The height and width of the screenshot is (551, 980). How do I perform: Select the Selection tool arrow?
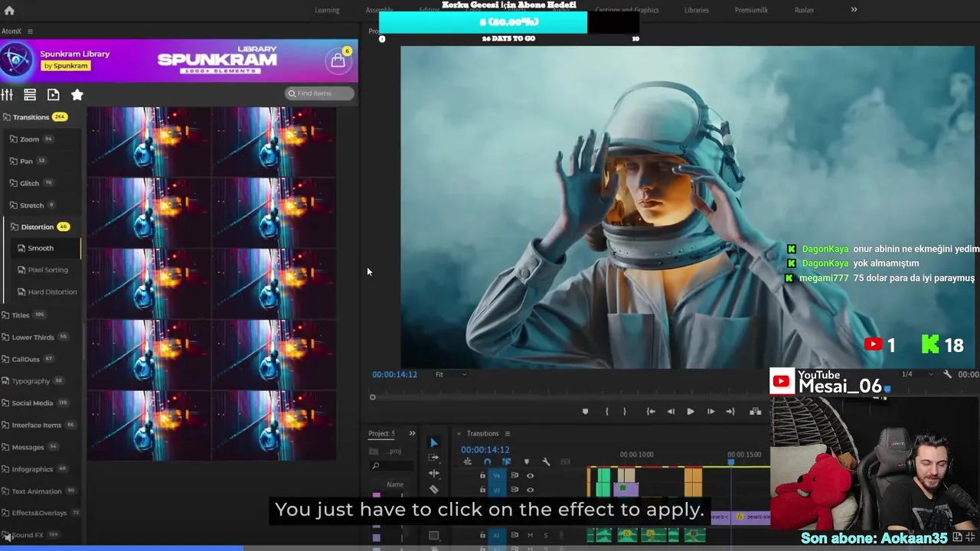click(x=434, y=443)
